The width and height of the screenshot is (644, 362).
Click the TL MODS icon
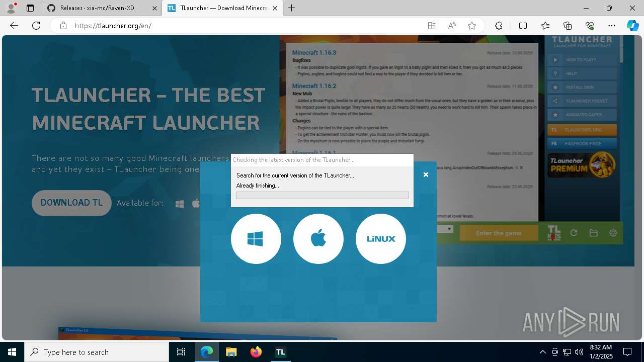[x=554, y=233]
